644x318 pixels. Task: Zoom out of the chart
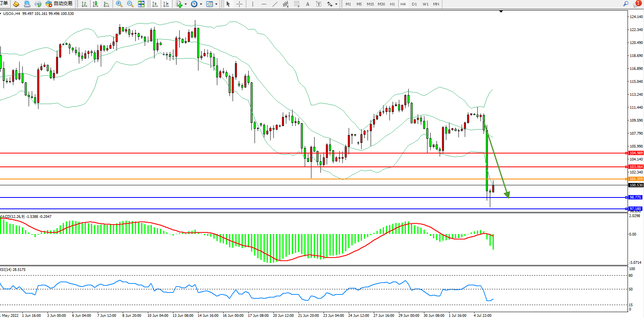[x=130, y=4]
